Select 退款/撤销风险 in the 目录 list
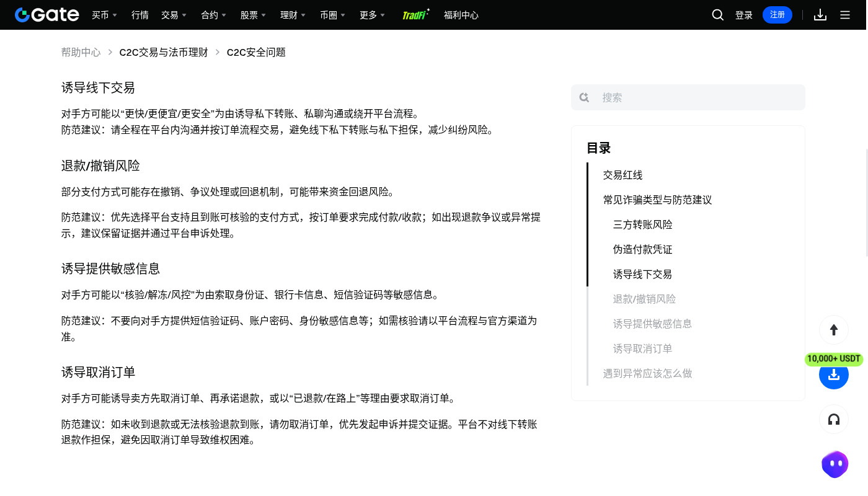Viewport: 868px width, 496px height. (645, 299)
